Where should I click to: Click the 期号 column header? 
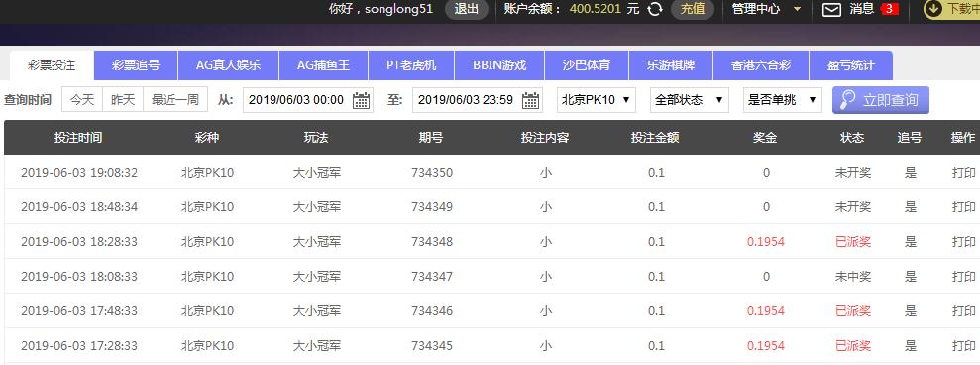pyautogui.click(x=431, y=138)
